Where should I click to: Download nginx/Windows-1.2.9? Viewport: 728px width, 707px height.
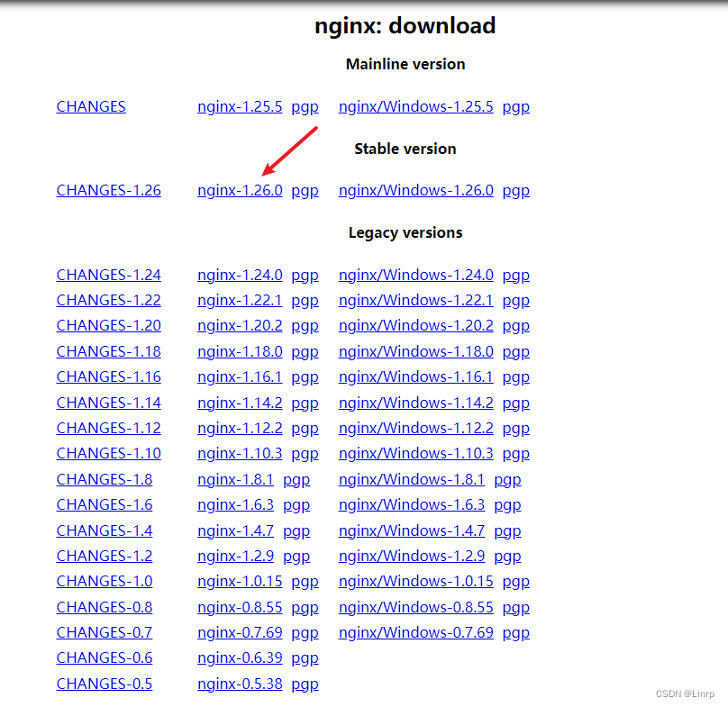click(x=412, y=556)
